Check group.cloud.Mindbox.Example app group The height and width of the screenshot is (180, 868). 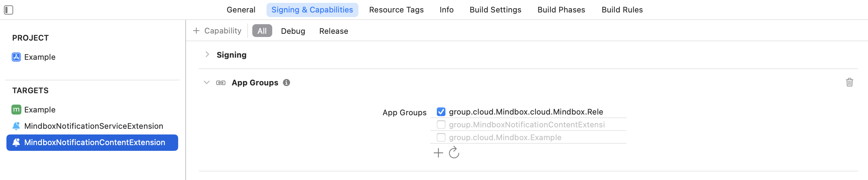[441, 137]
